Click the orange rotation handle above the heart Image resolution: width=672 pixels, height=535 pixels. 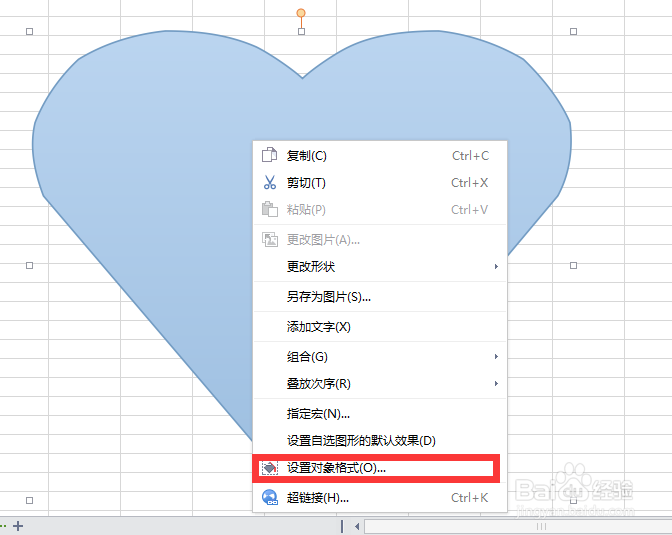pyautogui.click(x=301, y=13)
